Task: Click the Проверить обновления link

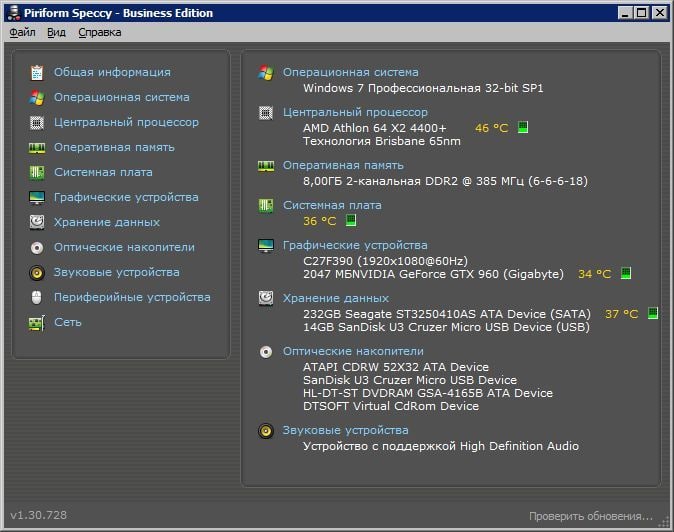Action: click(x=591, y=516)
